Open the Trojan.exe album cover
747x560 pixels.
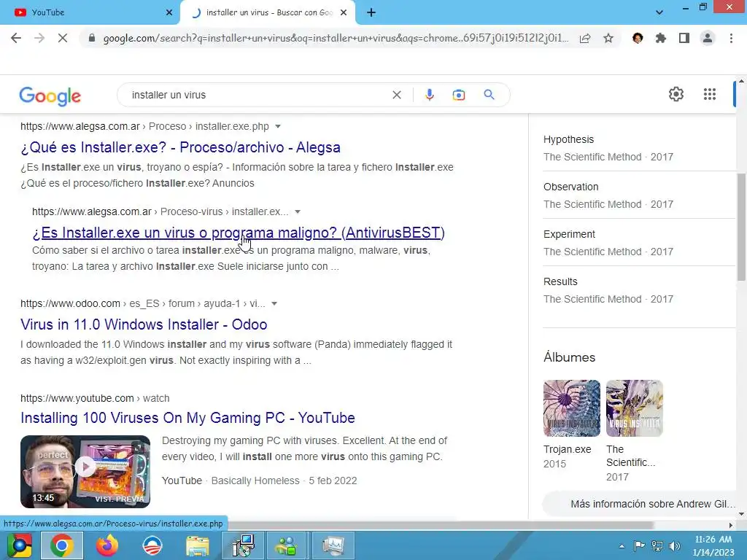(x=572, y=408)
